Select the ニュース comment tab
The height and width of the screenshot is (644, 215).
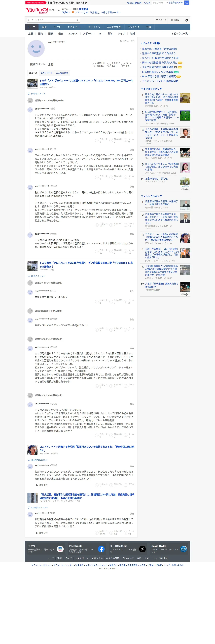(x=33, y=73)
